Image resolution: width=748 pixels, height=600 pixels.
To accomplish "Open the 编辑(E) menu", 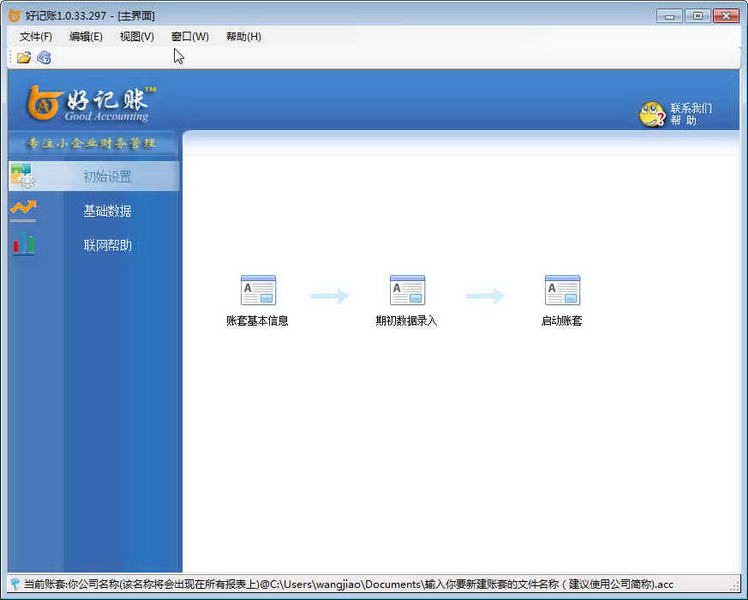I will tap(86, 37).
